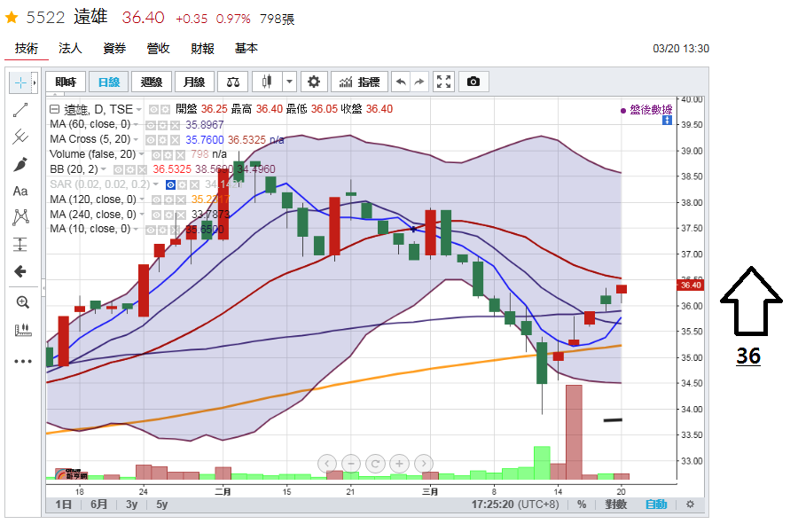The height and width of the screenshot is (532, 798).
Task: Click the favorite star next to 5522
Action: [x=12, y=19]
